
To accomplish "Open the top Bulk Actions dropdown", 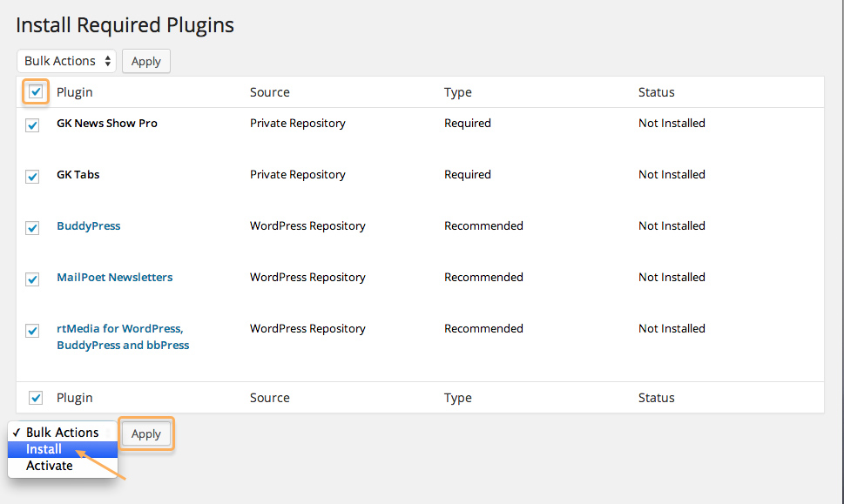I will tap(66, 61).
